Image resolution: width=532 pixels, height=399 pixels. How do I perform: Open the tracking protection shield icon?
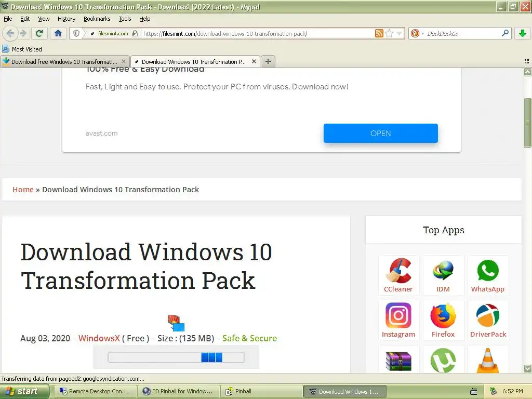pyautogui.click(x=76, y=33)
